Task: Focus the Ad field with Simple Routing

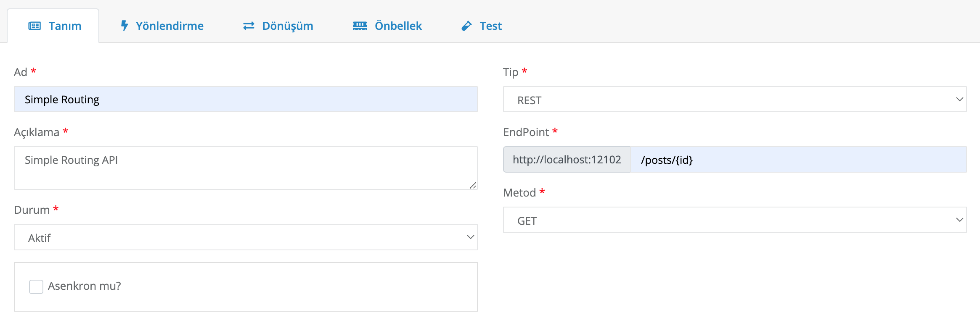Action: [246, 100]
